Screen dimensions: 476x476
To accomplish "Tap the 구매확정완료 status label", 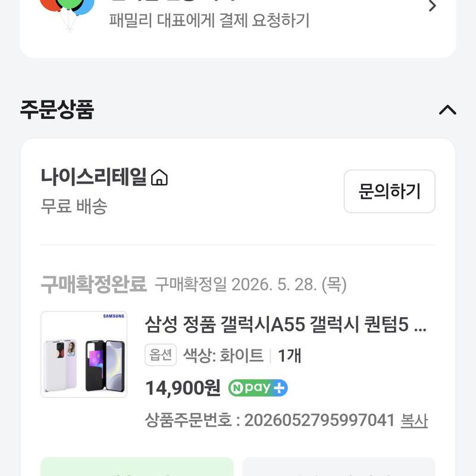I will point(94,284).
